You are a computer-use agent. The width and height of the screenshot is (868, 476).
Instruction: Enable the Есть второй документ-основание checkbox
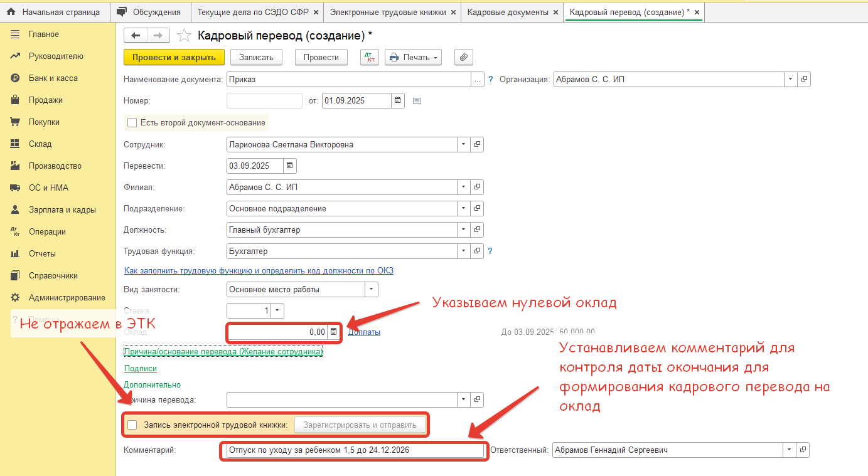[132, 123]
